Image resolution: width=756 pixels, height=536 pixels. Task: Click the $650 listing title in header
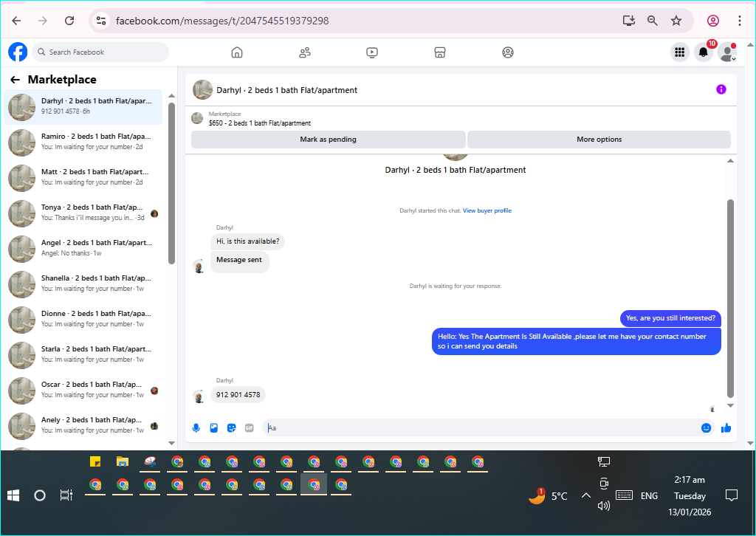click(x=259, y=123)
